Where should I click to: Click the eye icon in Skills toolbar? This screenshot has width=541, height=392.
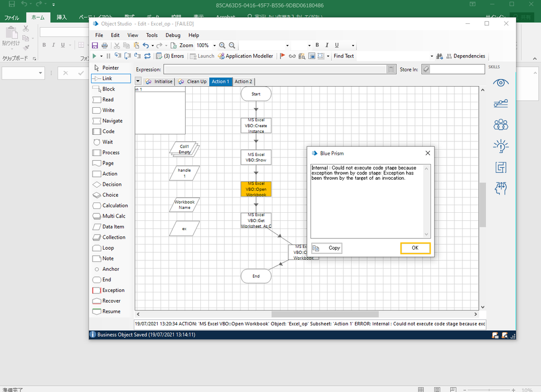pos(500,83)
